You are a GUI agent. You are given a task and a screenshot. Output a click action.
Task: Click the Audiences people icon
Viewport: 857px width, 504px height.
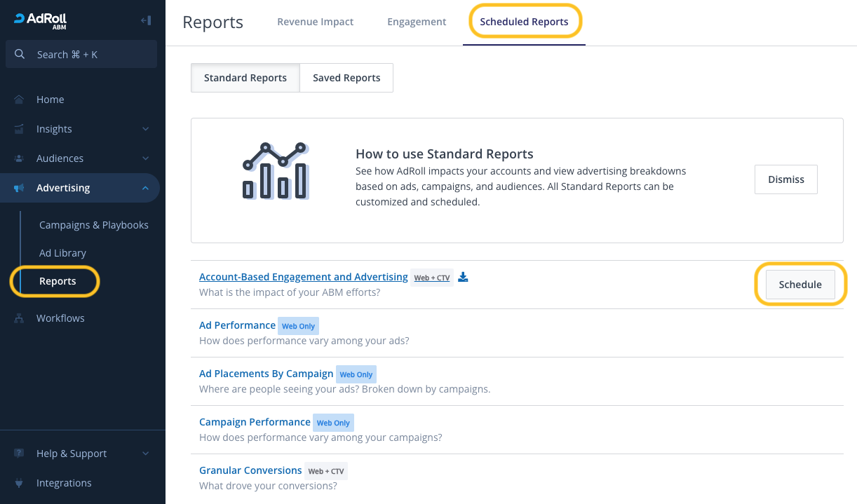click(19, 158)
